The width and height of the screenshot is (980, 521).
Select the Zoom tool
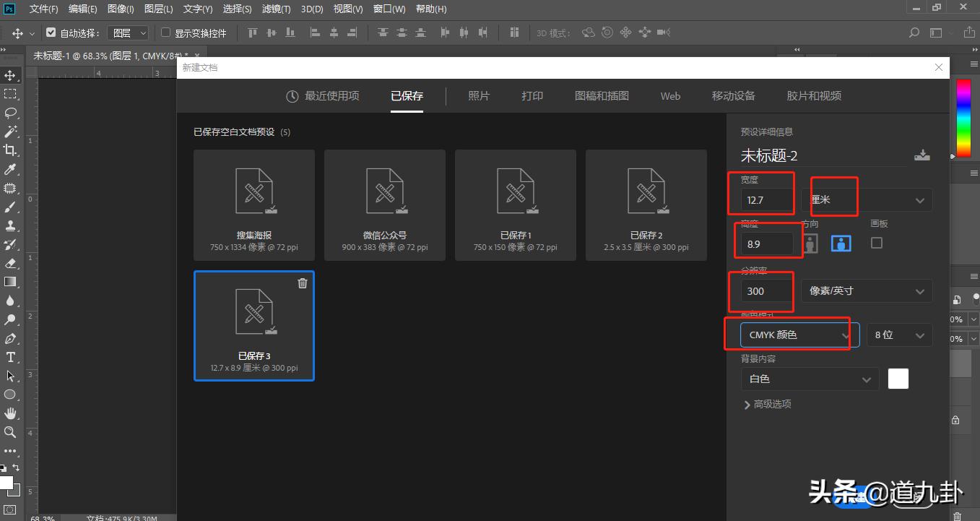coord(9,432)
